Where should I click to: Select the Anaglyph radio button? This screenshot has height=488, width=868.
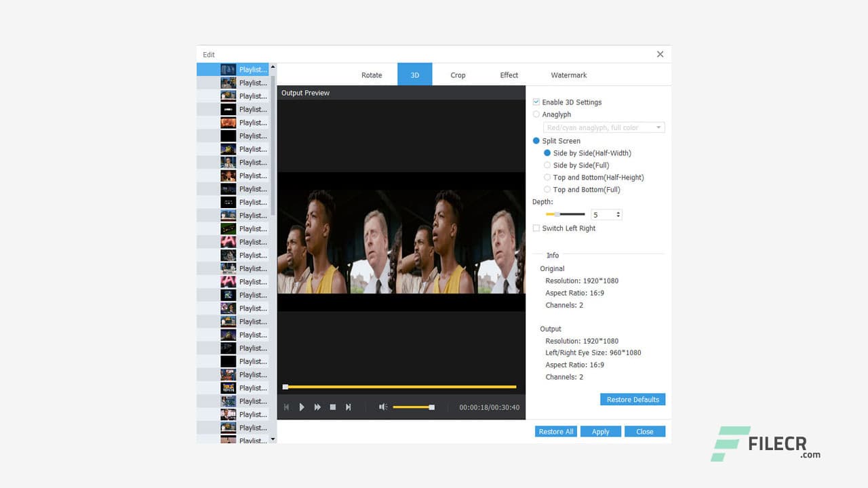536,115
